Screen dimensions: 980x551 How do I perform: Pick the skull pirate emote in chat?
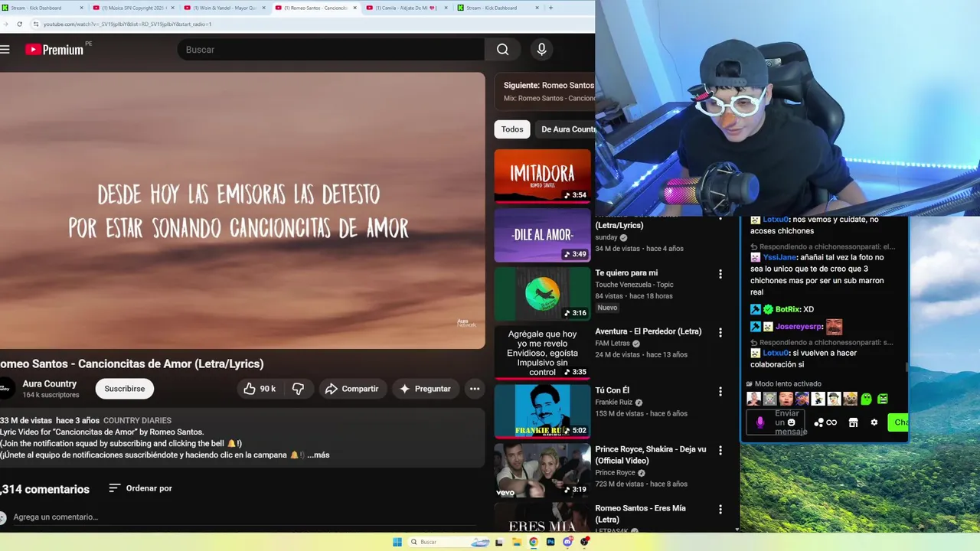[770, 399]
